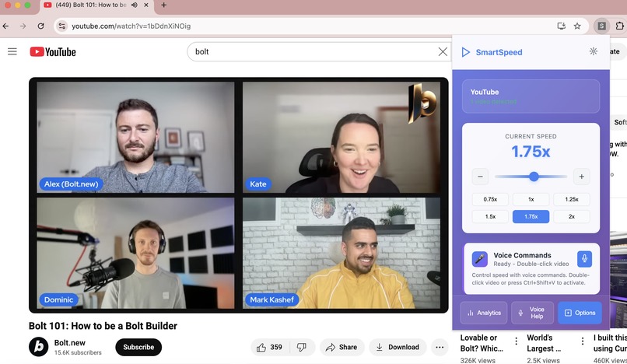This screenshot has width=627, height=364.
Task: Select the Bolt 101 browser tab
Action: (96, 5)
